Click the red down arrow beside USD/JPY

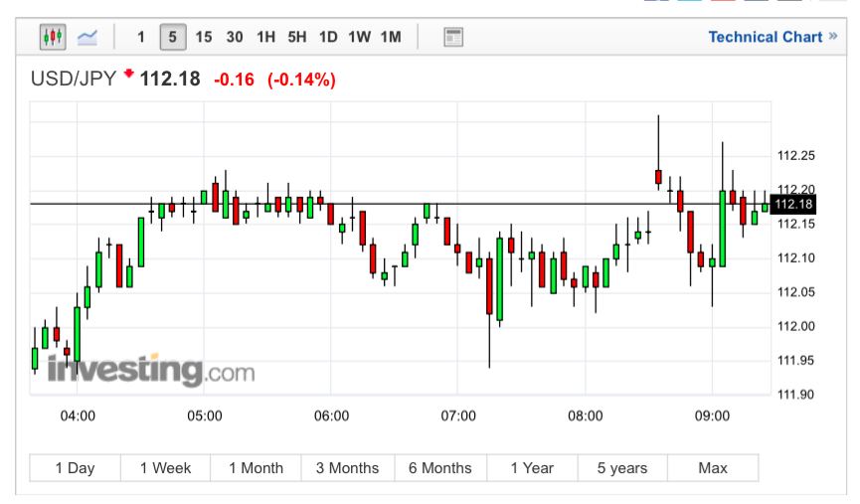[127, 75]
